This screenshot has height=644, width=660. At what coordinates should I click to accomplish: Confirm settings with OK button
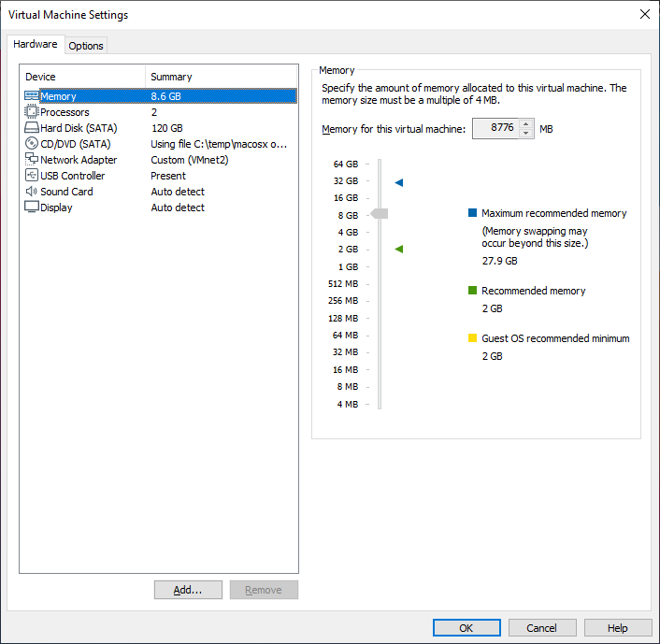click(466, 628)
